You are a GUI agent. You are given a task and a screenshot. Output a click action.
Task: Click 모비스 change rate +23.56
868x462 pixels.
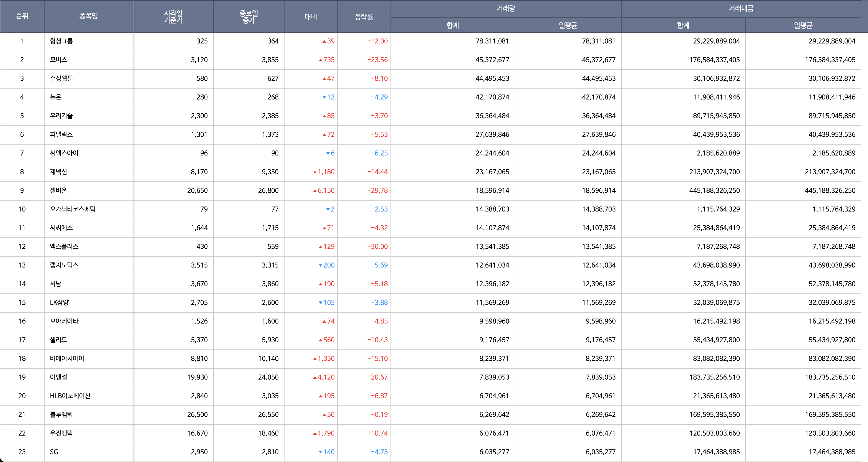[x=377, y=59]
